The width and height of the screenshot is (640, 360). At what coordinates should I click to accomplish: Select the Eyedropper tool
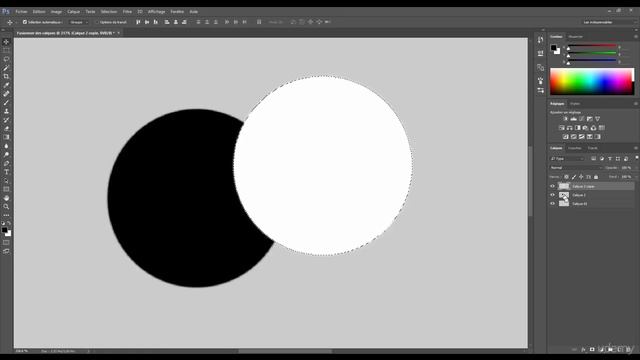[x=6, y=85]
